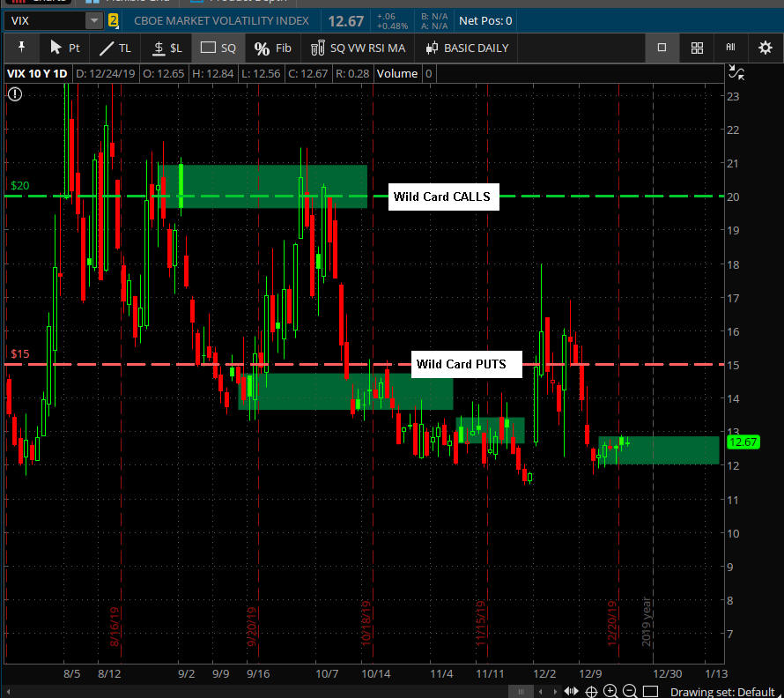Toggle the SQ rectangle drawing tool
Image resolution: width=784 pixels, height=698 pixels.
click(218, 48)
